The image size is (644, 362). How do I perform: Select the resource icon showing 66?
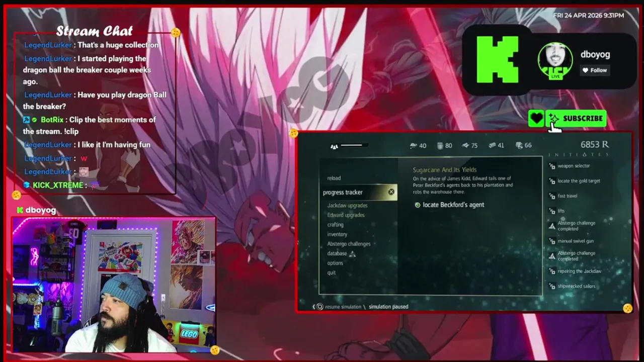(x=519, y=145)
